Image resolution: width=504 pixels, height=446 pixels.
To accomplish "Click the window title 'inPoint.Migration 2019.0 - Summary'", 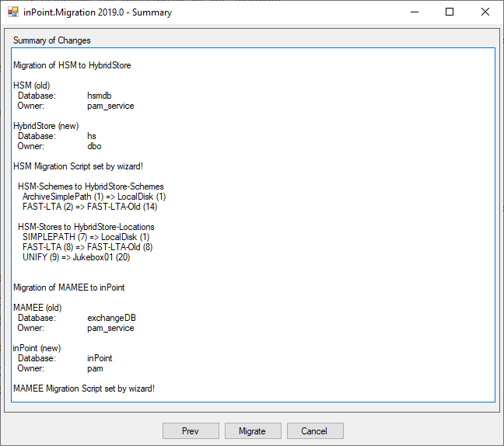I will [98, 12].
